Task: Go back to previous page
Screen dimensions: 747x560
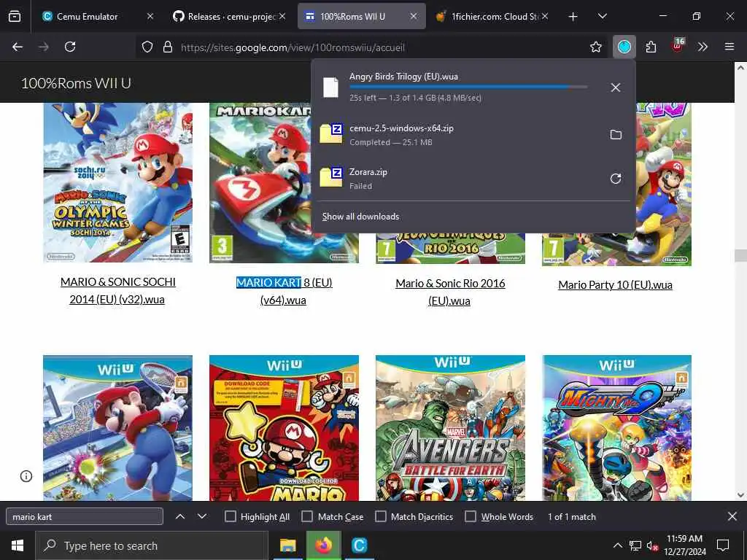Action: point(18,47)
